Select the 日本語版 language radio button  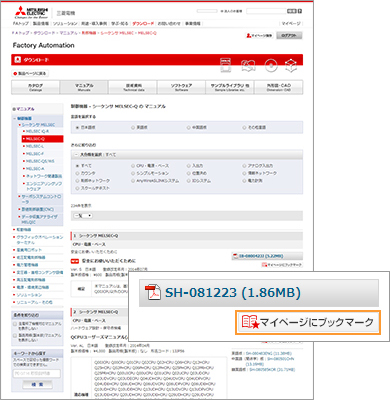pyautogui.click(x=77, y=127)
